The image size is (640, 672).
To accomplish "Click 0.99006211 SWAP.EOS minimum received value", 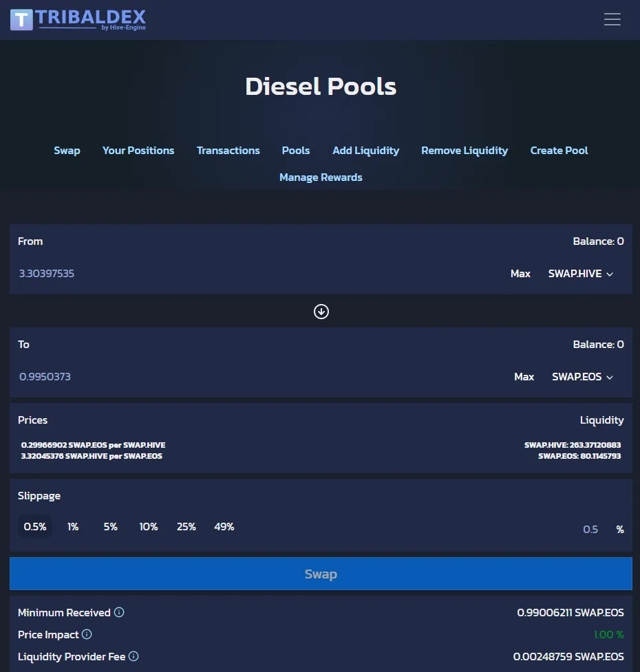I will pyautogui.click(x=570, y=612).
